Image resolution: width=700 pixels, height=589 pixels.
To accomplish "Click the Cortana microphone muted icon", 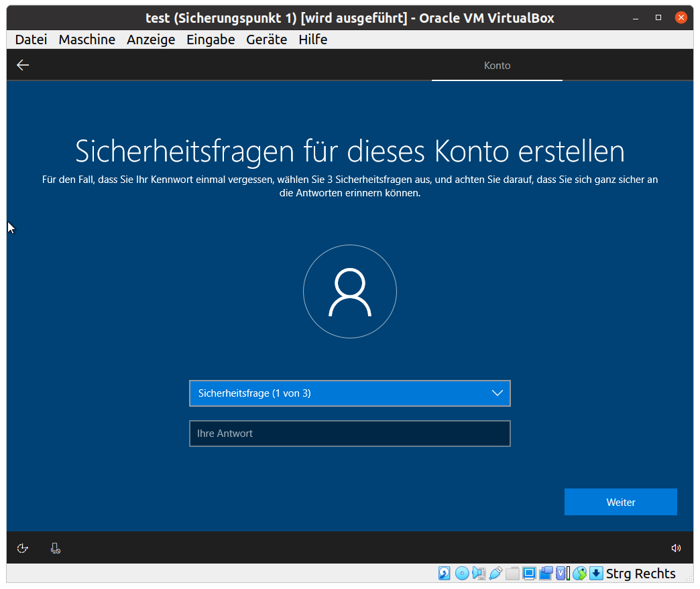I will [56, 548].
